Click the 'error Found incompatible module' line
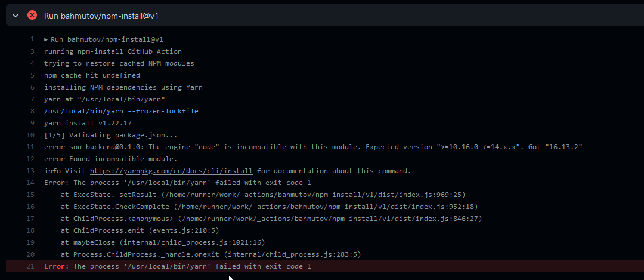644x280 pixels. click(x=110, y=159)
